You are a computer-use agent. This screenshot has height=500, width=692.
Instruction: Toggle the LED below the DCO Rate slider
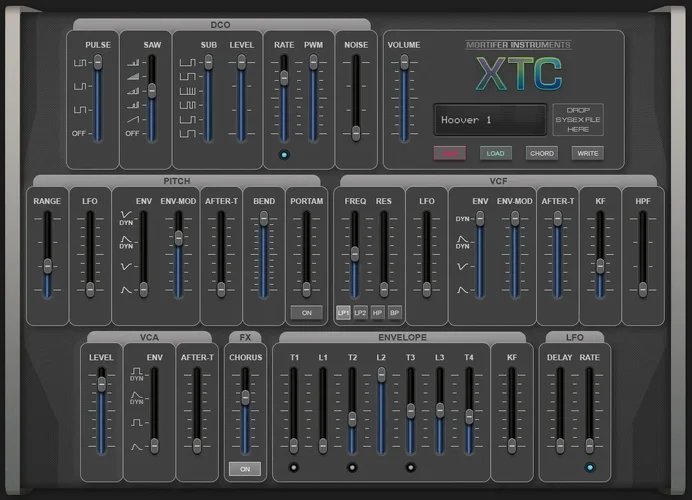(x=284, y=154)
